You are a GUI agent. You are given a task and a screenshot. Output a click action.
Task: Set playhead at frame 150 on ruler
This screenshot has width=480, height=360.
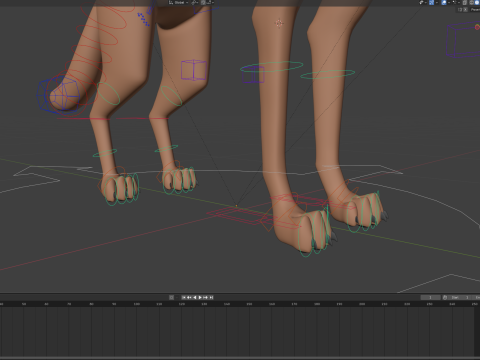point(249,304)
